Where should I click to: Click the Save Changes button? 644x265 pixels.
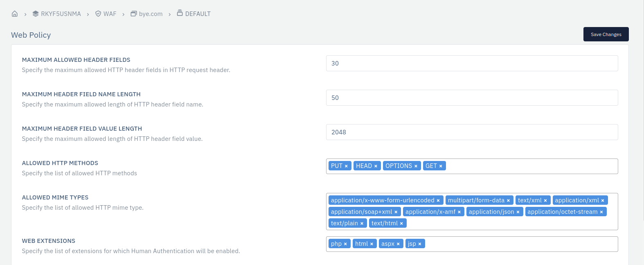(x=606, y=34)
